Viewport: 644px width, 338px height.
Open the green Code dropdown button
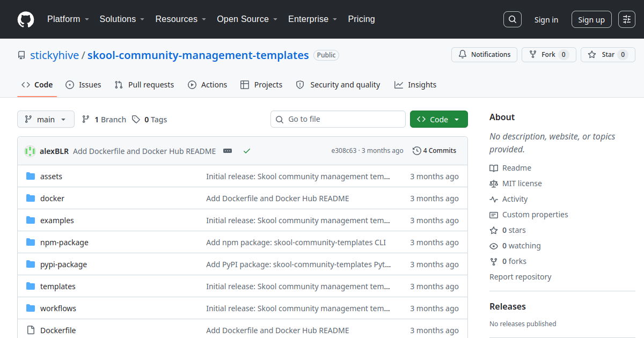point(439,119)
